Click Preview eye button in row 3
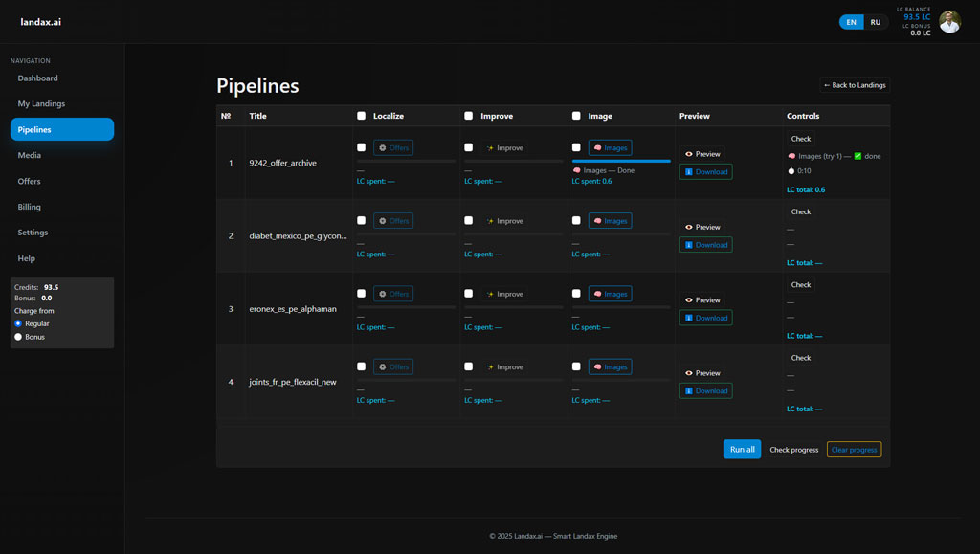 pyautogui.click(x=702, y=300)
